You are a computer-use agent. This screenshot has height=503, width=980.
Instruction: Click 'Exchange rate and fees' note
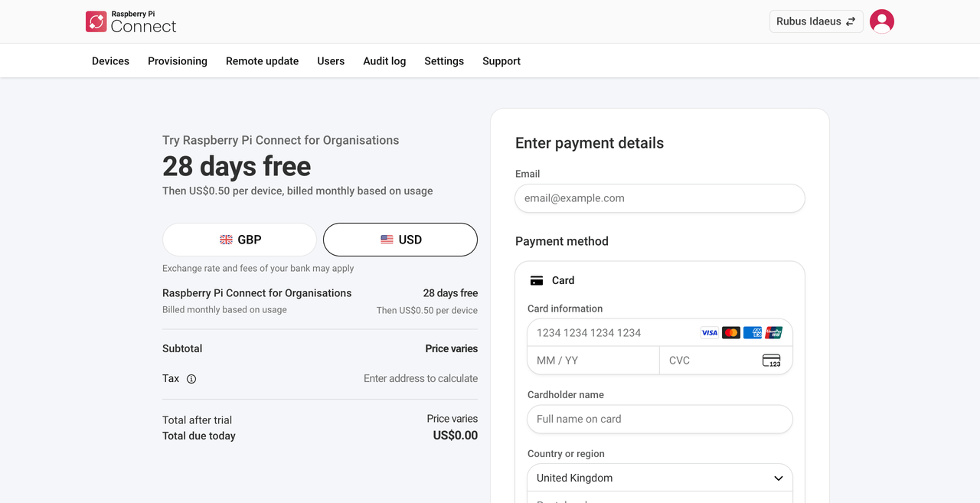click(x=258, y=269)
